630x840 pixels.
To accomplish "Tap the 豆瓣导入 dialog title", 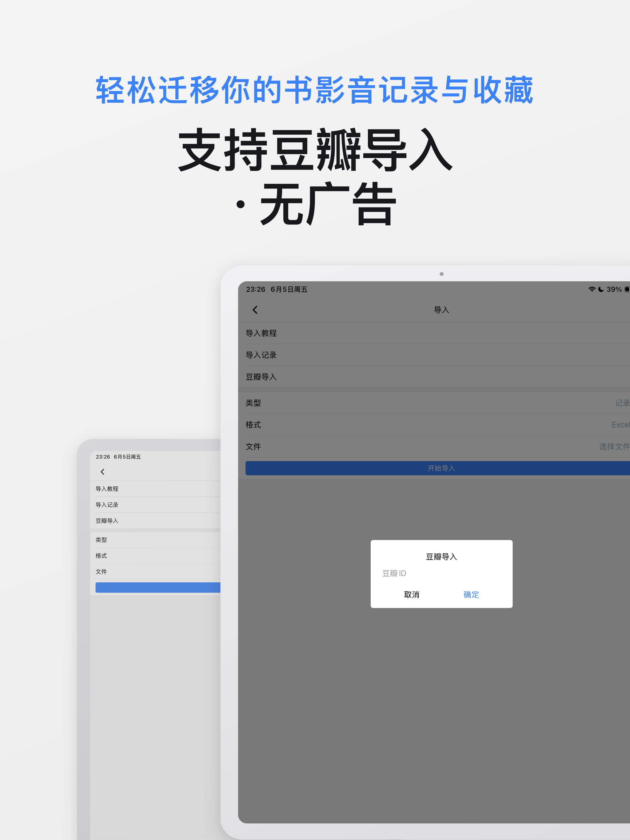I will (x=441, y=557).
